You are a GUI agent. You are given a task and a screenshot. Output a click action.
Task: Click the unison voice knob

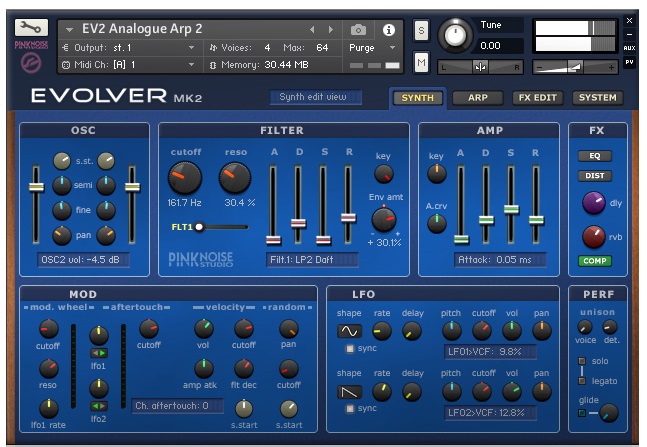584,327
